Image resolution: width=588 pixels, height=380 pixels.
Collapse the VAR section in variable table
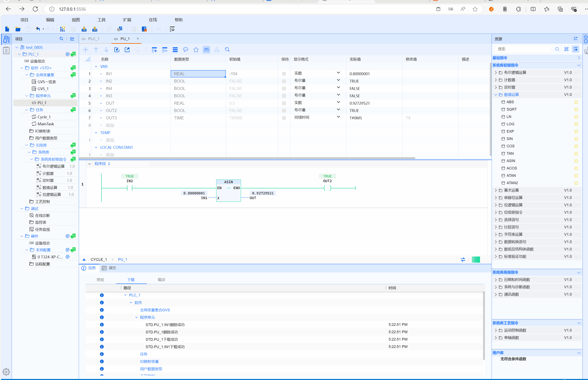tap(96, 66)
